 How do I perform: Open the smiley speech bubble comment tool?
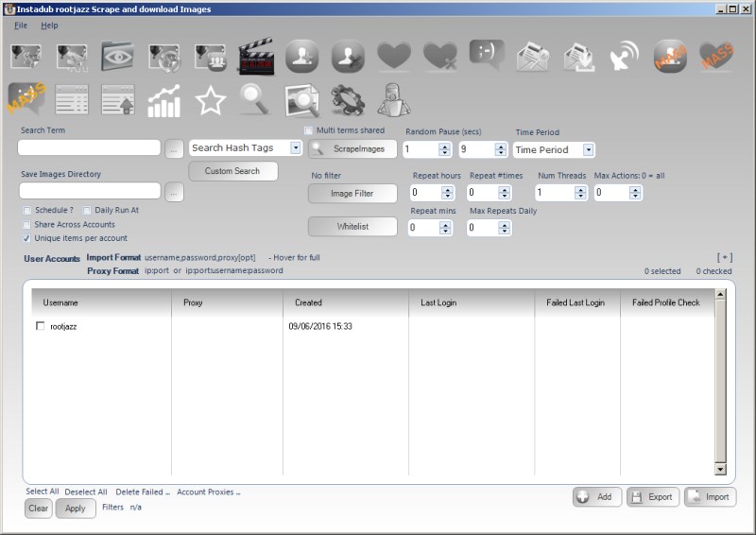(x=487, y=55)
